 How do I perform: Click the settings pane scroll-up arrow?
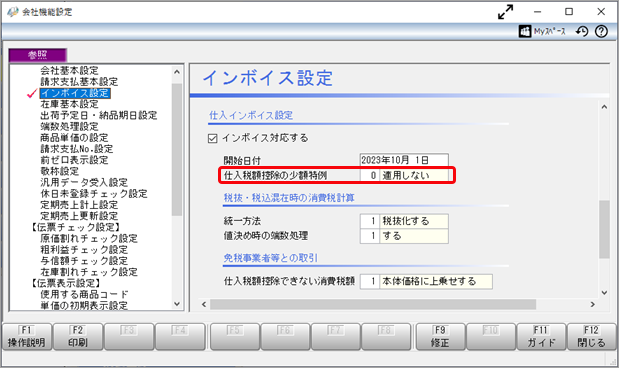pyautogui.click(x=604, y=107)
